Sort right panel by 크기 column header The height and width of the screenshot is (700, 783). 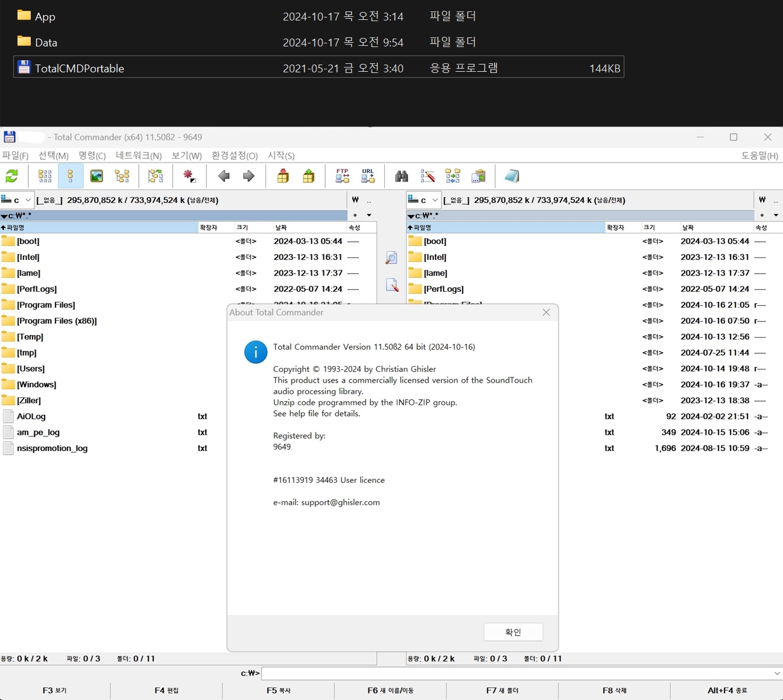click(659, 227)
